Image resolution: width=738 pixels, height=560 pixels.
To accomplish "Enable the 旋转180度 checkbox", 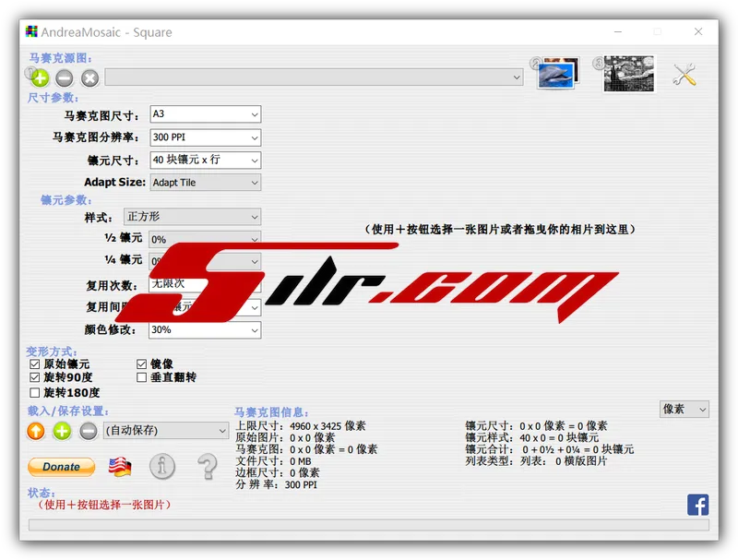I will click(34, 392).
